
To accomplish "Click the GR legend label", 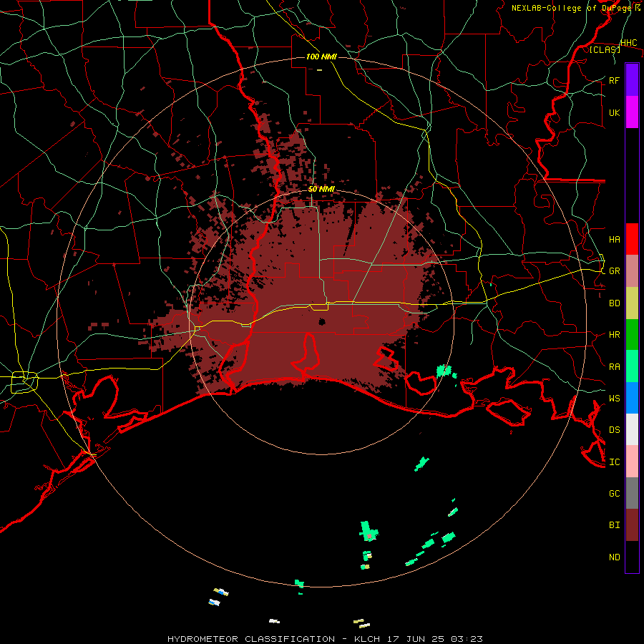I will pos(614,271).
